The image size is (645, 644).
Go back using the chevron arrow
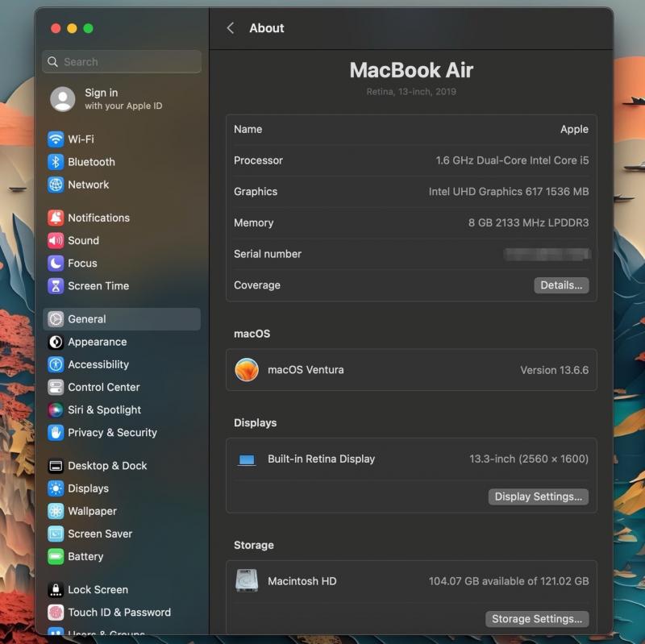tap(231, 28)
